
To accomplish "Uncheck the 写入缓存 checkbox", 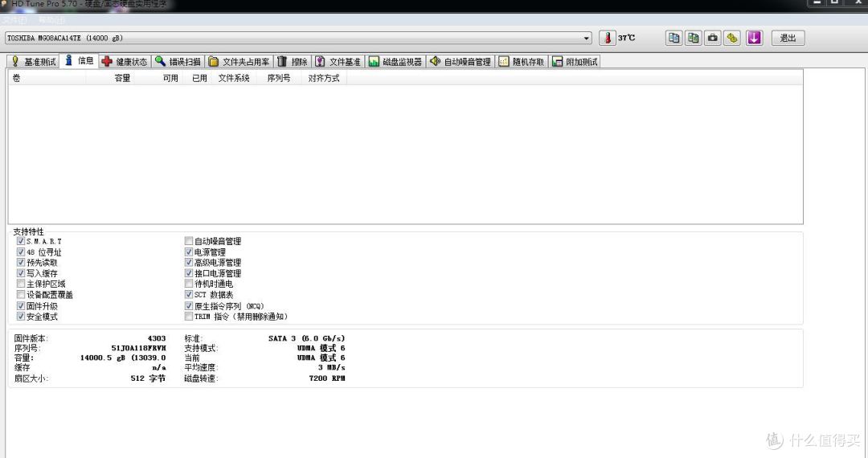I will click(x=21, y=273).
